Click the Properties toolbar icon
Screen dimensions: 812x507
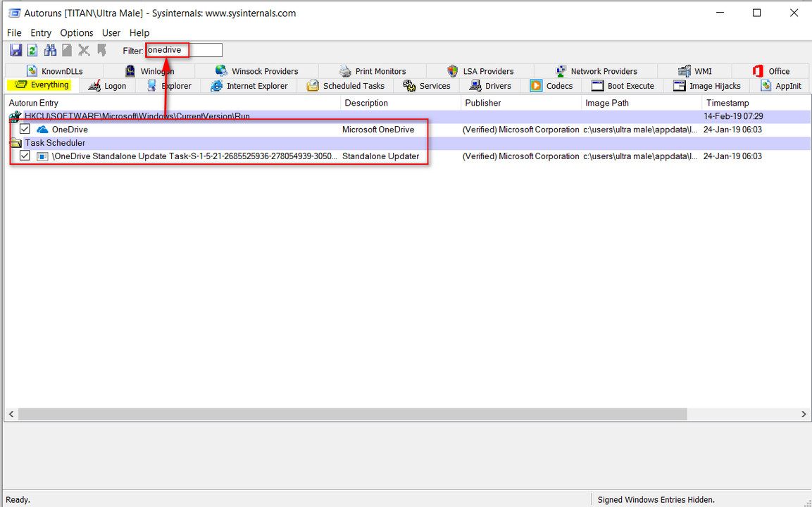coord(67,50)
